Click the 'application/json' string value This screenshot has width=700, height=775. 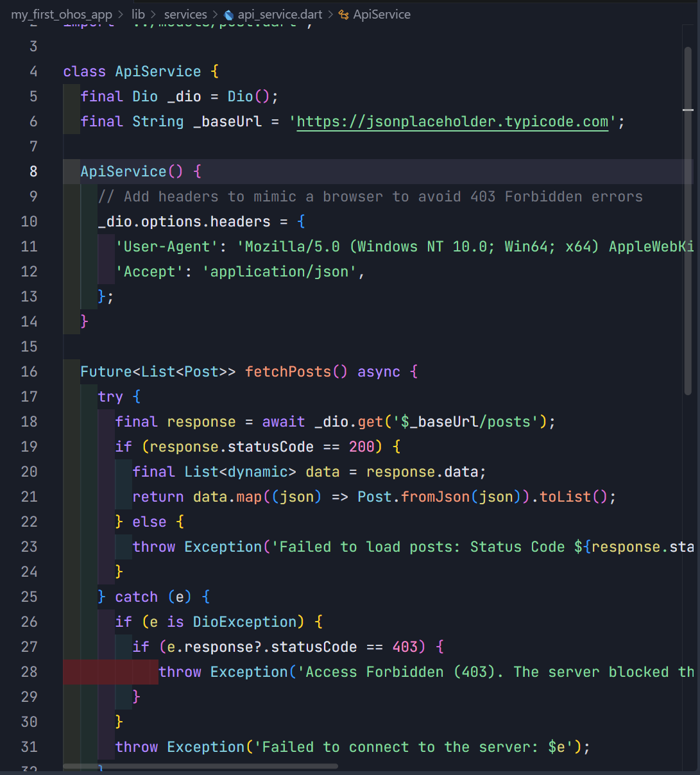(x=279, y=271)
